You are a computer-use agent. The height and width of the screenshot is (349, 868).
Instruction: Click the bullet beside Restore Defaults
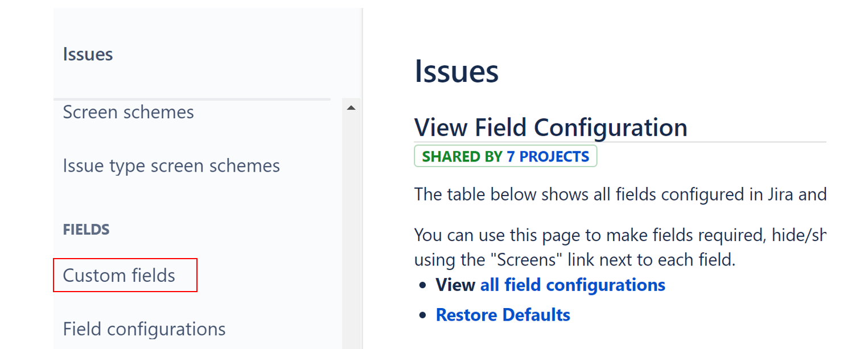(423, 314)
